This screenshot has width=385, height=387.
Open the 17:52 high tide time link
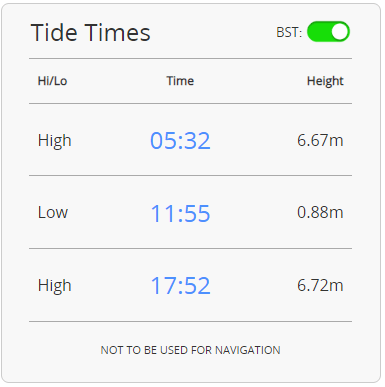[x=180, y=286]
